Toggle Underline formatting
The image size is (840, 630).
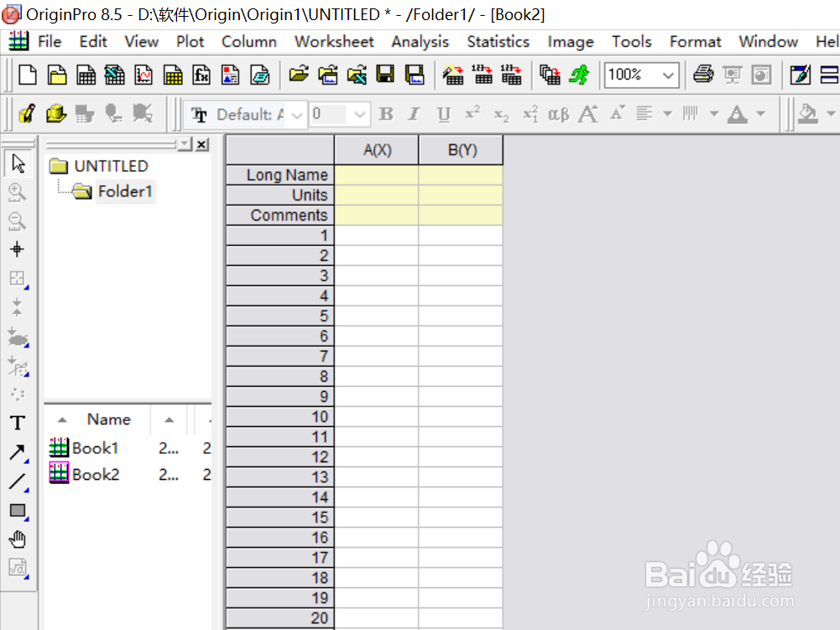[x=444, y=114]
